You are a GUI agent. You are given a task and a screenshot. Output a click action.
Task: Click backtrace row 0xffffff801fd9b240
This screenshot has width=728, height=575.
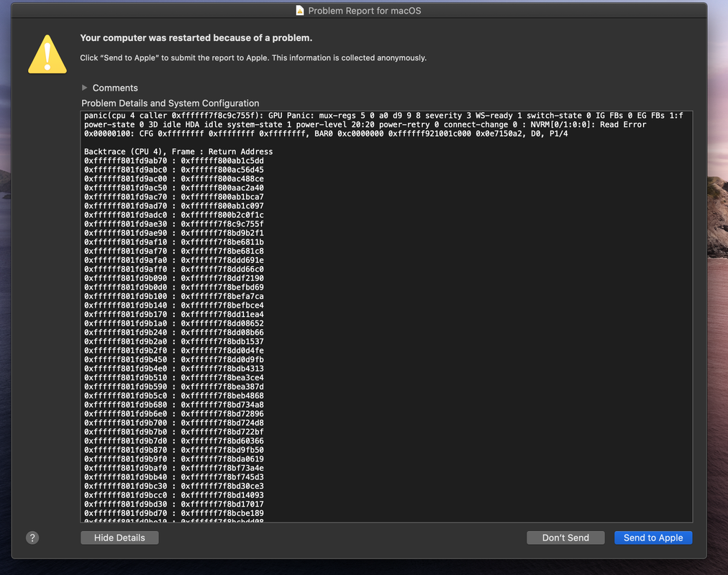click(x=173, y=333)
